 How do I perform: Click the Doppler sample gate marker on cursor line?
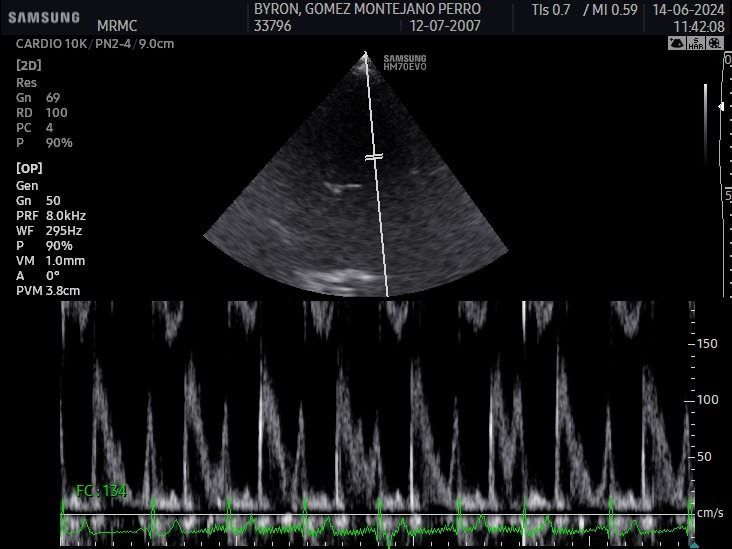click(x=373, y=157)
